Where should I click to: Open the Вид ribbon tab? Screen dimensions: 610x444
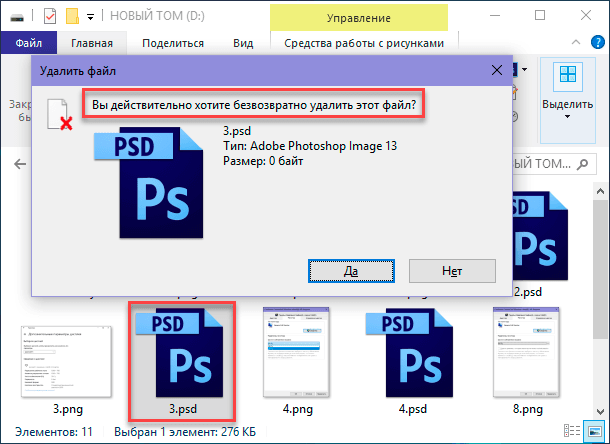pyautogui.click(x=243, y=43)
